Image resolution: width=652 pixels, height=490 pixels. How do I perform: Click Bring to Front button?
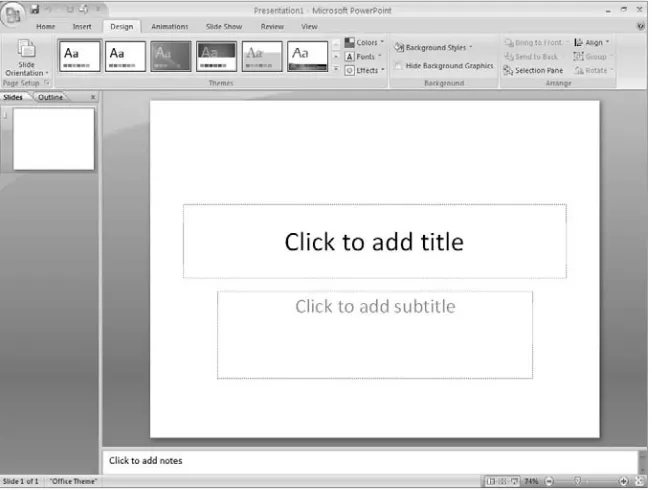[536, 42]
